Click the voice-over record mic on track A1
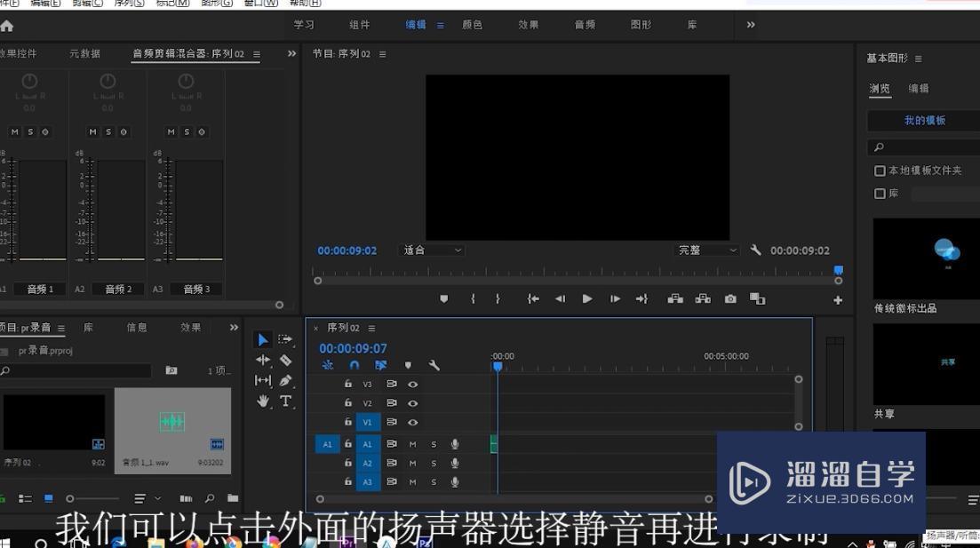The width and height of the screenshot is (980, 548). [455, 444]
